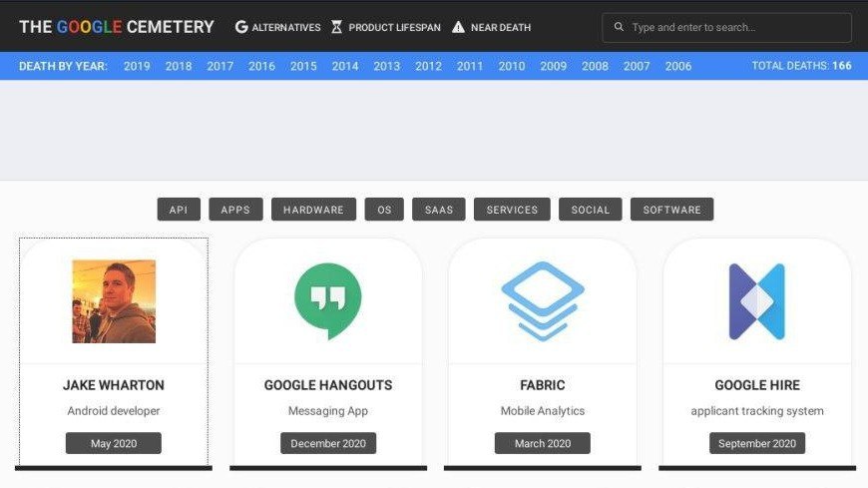The image size is (868, 488).
Task: Filter by the SAAS category
Action: click(438, 210)
